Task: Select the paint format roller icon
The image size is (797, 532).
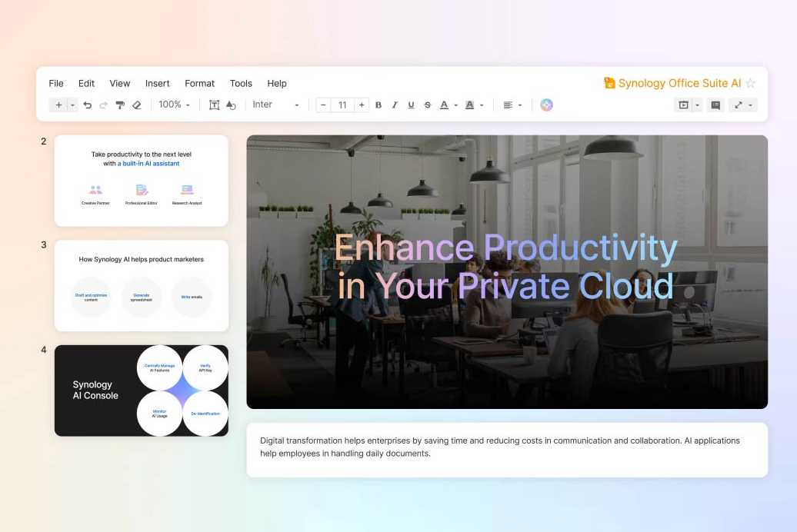Action: point(120,105)
